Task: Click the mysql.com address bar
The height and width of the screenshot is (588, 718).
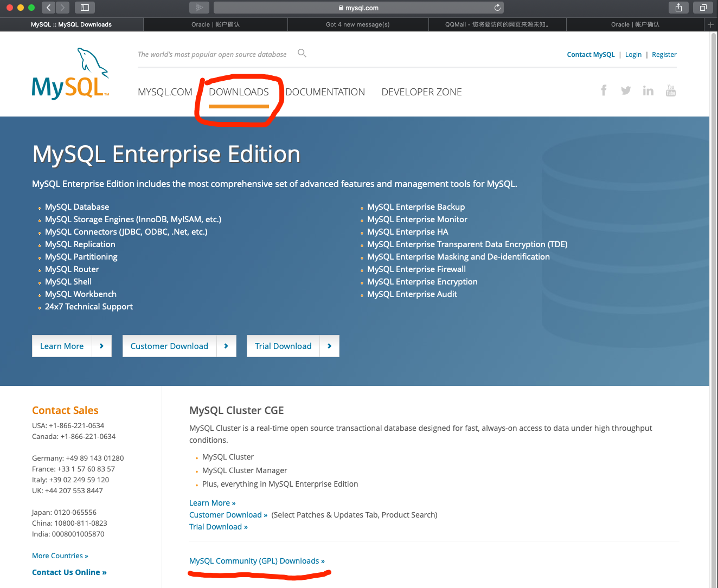Action: point(358,8)
